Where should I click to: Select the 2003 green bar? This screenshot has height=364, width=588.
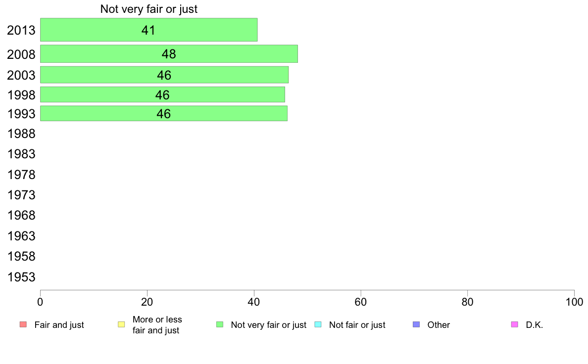point(164,75)
